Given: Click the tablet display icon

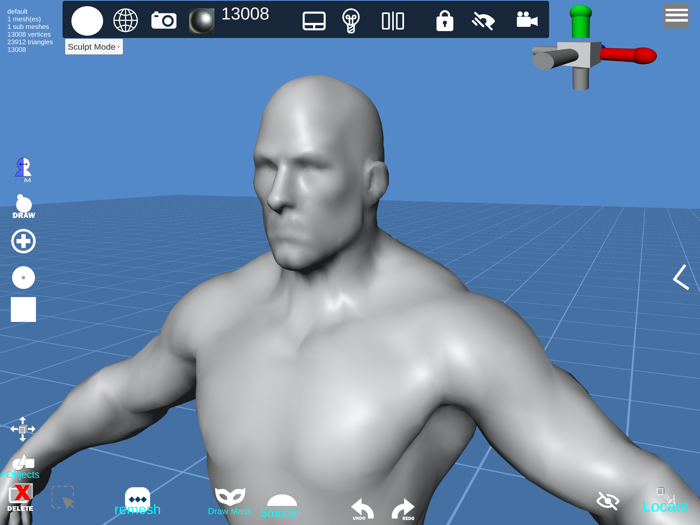Looking at the screenshot, I should click(314, 21).
